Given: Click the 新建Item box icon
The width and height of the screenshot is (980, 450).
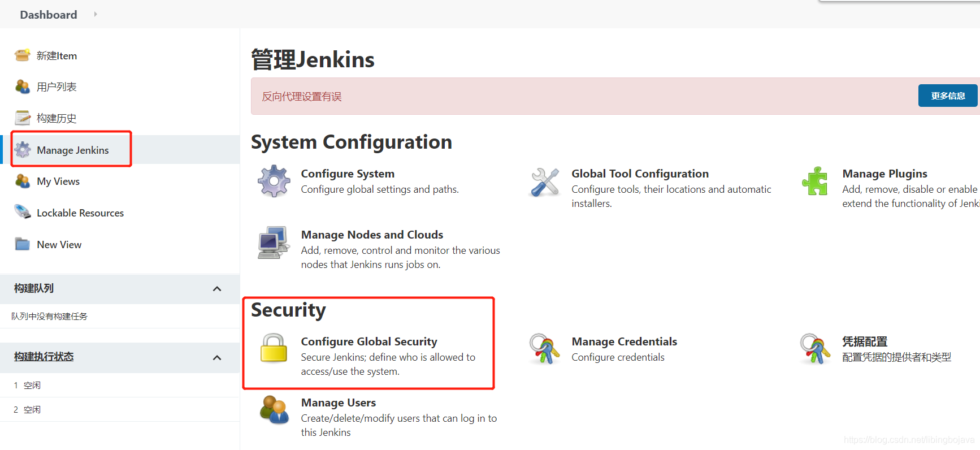Looking at the screenshot, I should click(x=23, y=55).
